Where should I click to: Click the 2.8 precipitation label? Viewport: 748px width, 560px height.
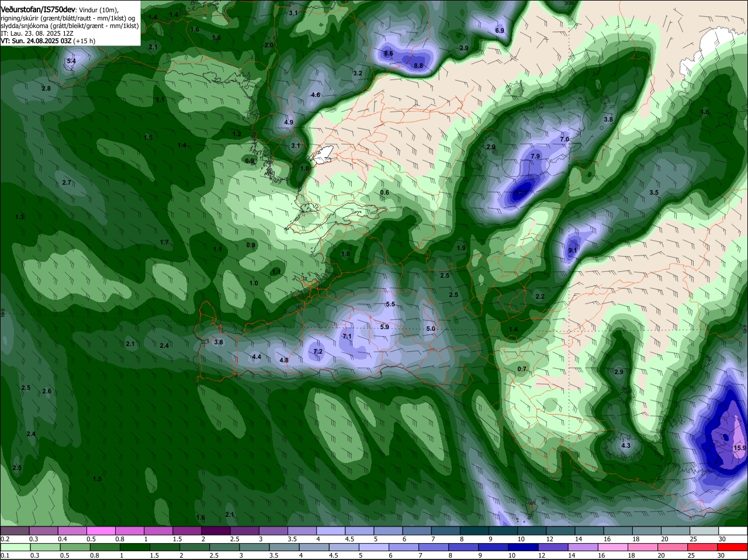46,88
